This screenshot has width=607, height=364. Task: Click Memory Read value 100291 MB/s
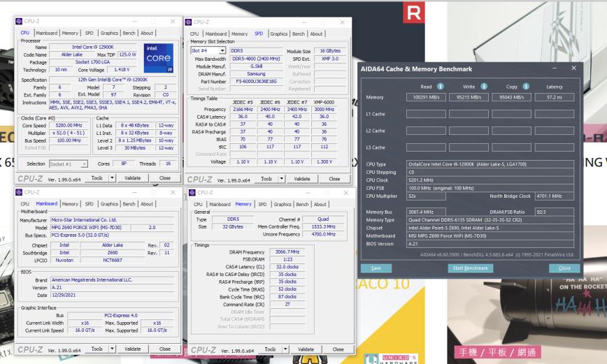pos(426,98)
